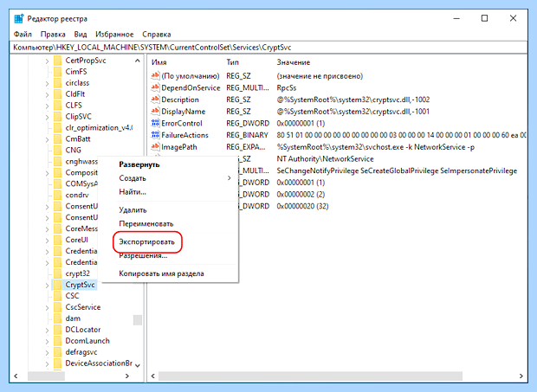The height and width of the screenshot is (392, 537).
Task: Click the folder icon of dam
Action: (57, 318)
